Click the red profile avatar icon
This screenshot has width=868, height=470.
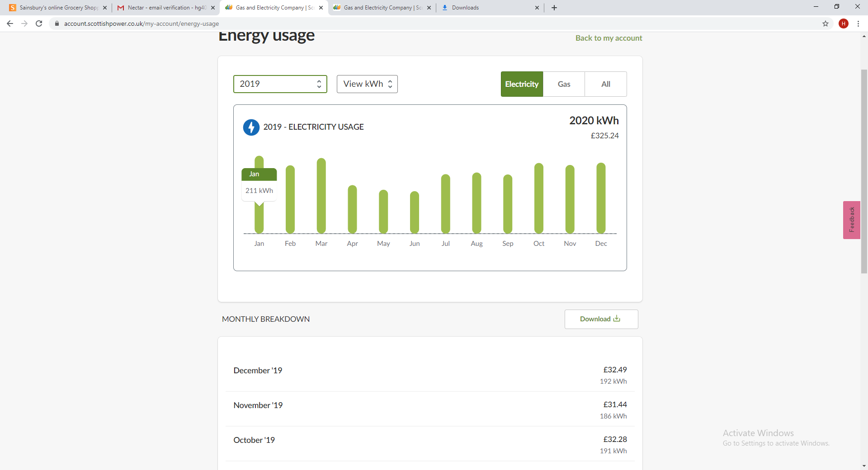coord(844,23)
